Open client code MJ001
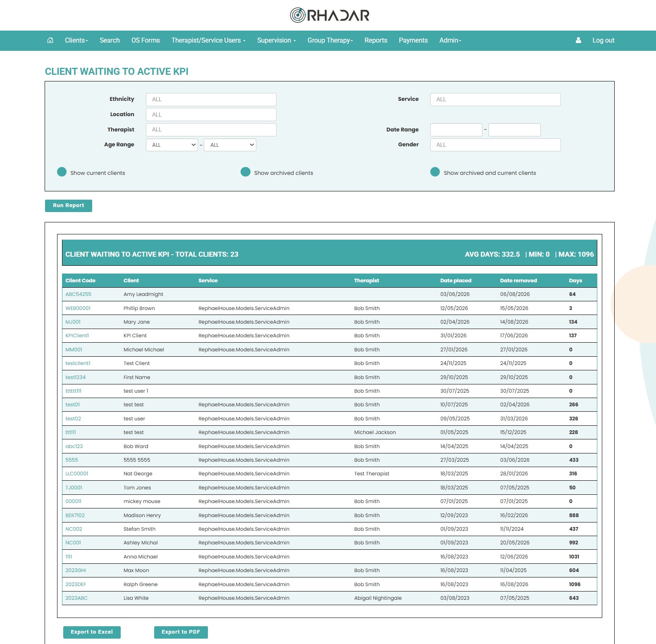 click(x=73, y=322)
